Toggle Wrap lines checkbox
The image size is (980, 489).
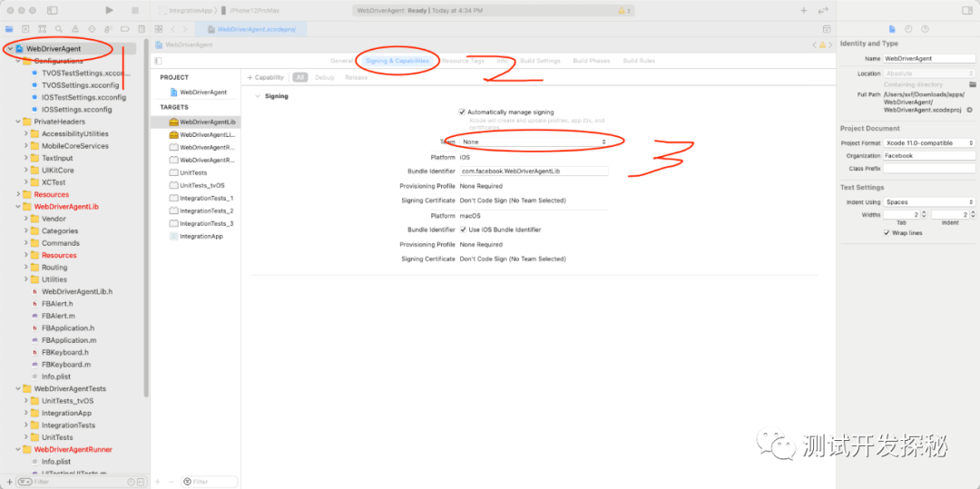click(x=887, y=233)
